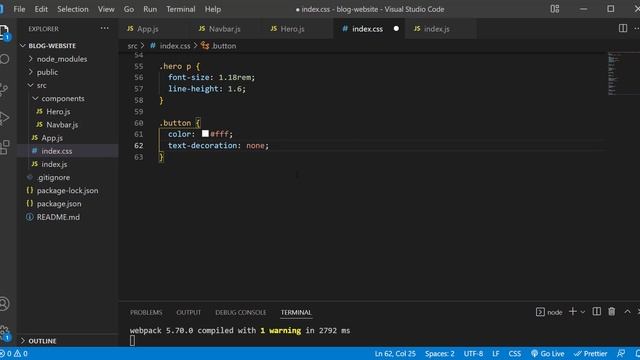Viewport: 640px width, 360px height.
Task: Click the #fff color swatch on line 61
Action: pyautogui.click(x=205, y=133)
